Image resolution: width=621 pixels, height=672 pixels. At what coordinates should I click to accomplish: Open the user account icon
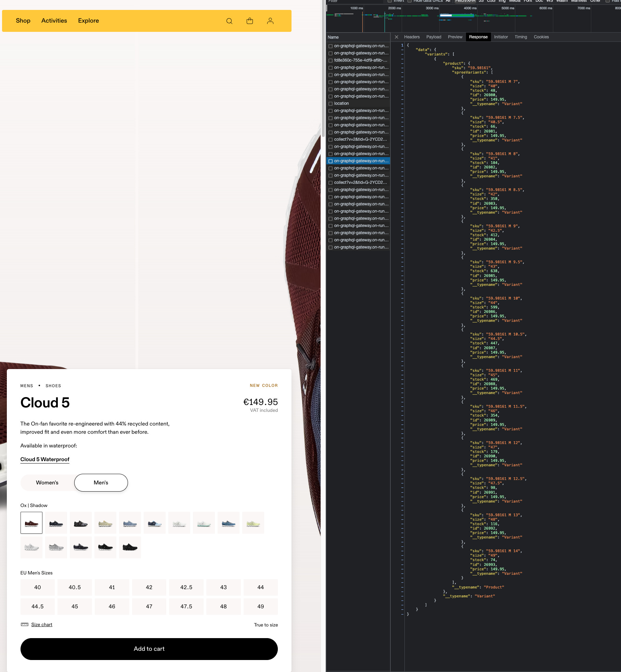pos(270,21)
